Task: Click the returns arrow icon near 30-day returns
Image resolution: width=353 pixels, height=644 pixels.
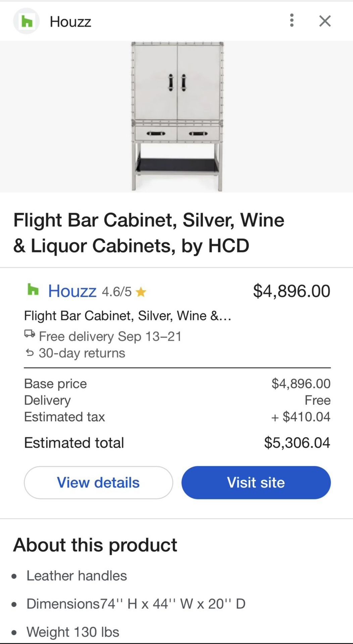Action: (x=30, y=353)
